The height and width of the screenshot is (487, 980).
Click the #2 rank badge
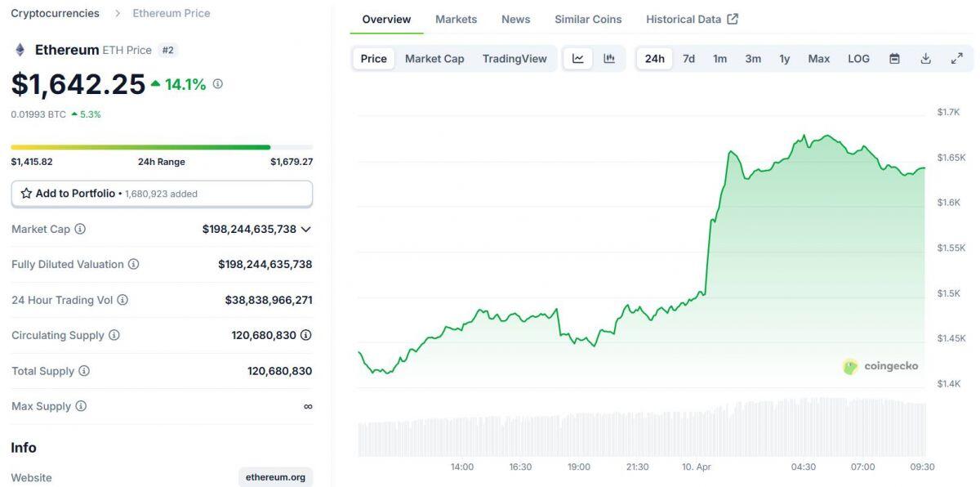click(168, 50)
